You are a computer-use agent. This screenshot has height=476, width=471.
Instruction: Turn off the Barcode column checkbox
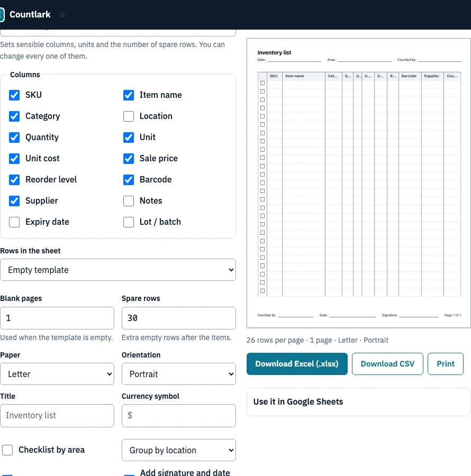point(129,180)
